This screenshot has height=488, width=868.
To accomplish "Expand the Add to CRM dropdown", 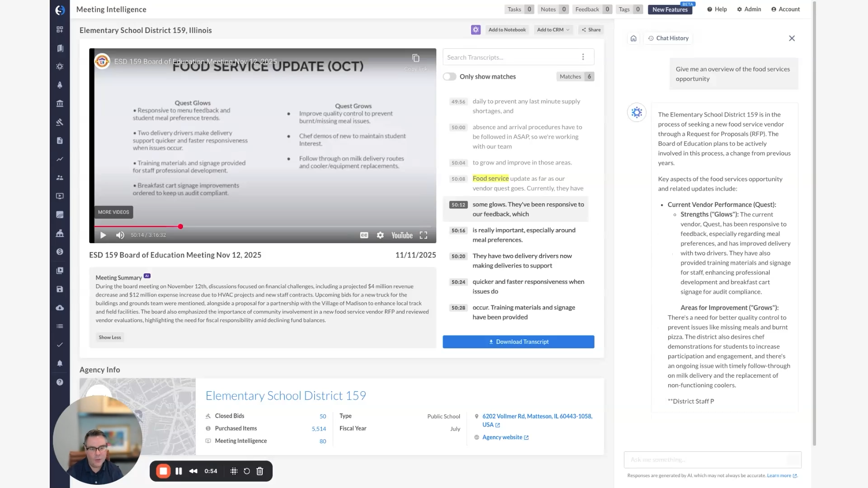I will (x=553, y=30).
